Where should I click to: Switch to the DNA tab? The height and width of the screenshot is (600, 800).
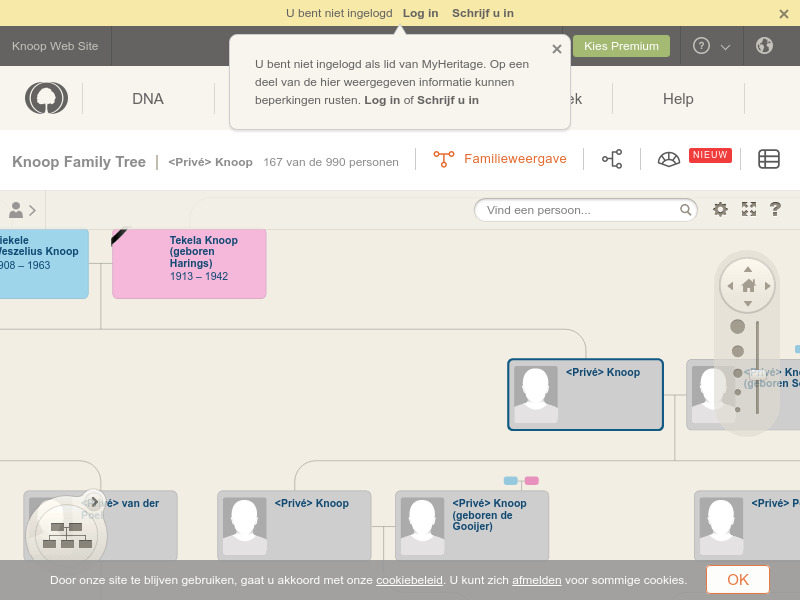tap(148, 98)
